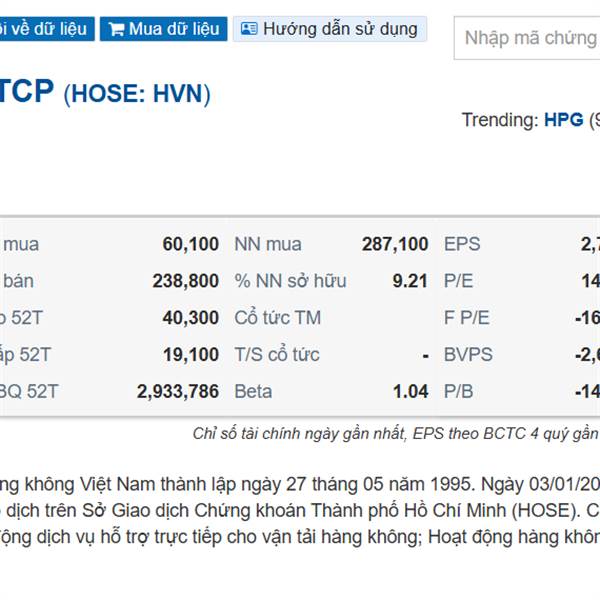
Task: Click the "(HOSE: HVN)" ticker heading
Action: [x=137, y=94]
